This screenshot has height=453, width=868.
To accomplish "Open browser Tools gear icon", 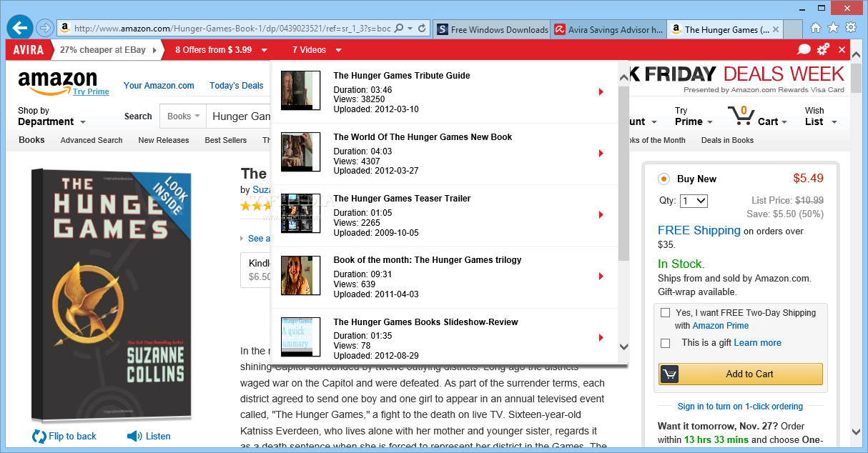I will 851,28.
